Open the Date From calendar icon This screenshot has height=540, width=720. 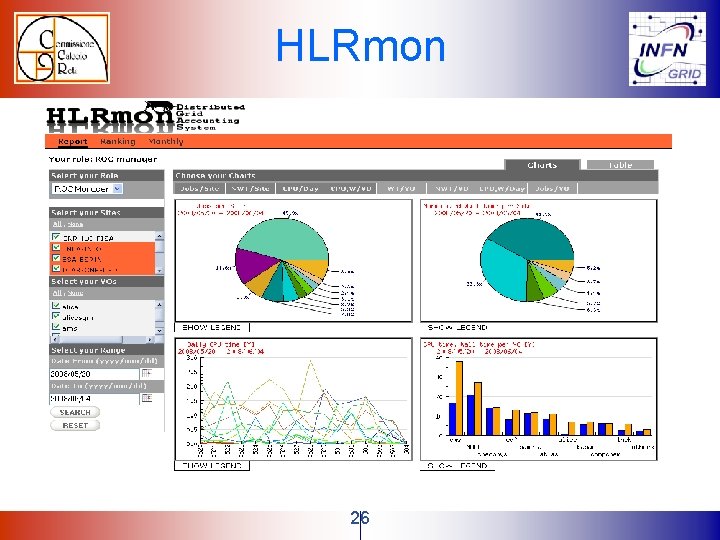[x=146, y=373]
